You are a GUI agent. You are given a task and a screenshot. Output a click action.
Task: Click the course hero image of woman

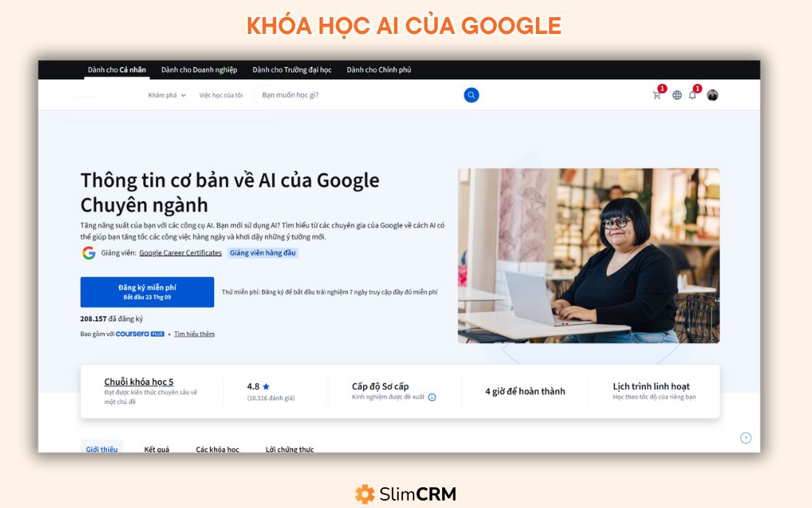click(589, 255)
